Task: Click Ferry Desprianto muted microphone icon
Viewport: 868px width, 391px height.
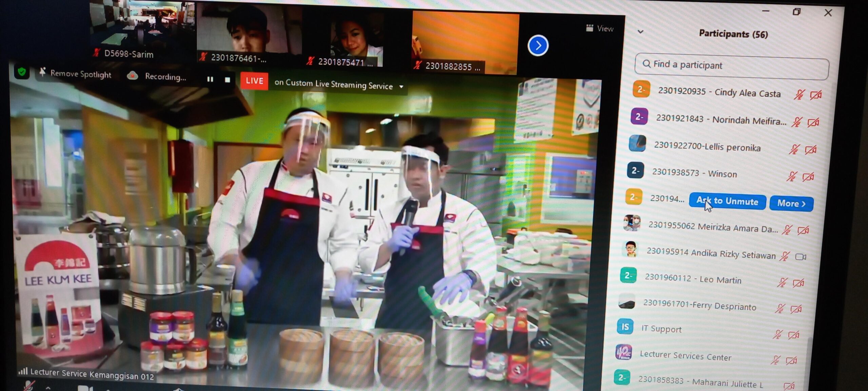Action: click(x=780, y=309)
